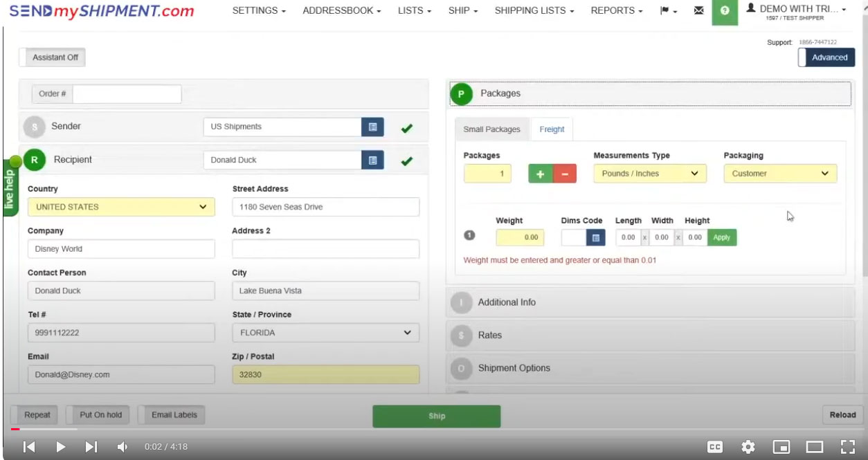This screenshot has width=868, height=460.
Task: Toggle video fullscreen mode
Action: [x=848, y=447]
